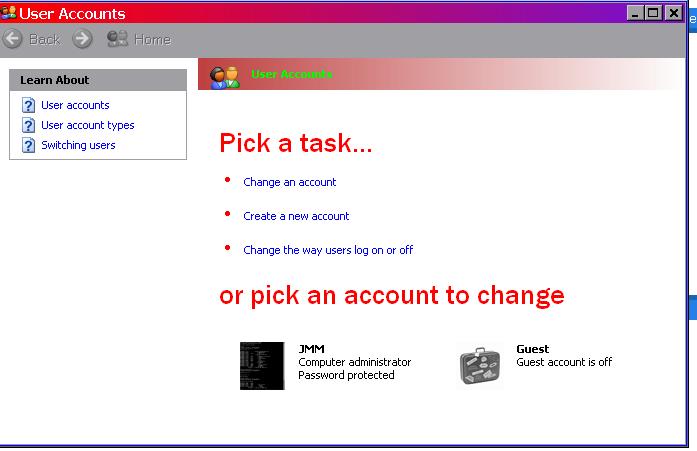Open the 'User account types' help topic
697x451 pixels.
(87, 125)
